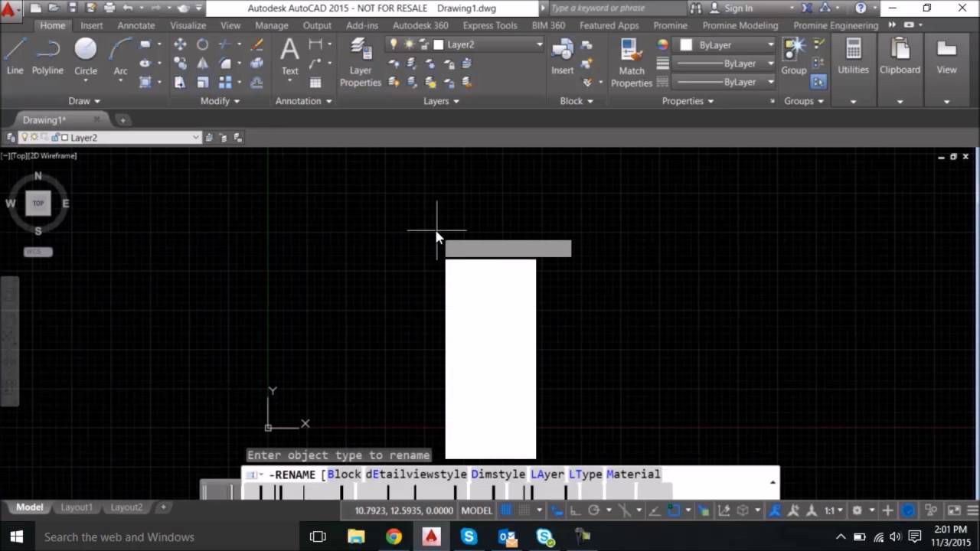Image resolution: width=980 pixels, height=551 pixels.
Task: Choose the Circle tool
Action: tap(86, 57)
